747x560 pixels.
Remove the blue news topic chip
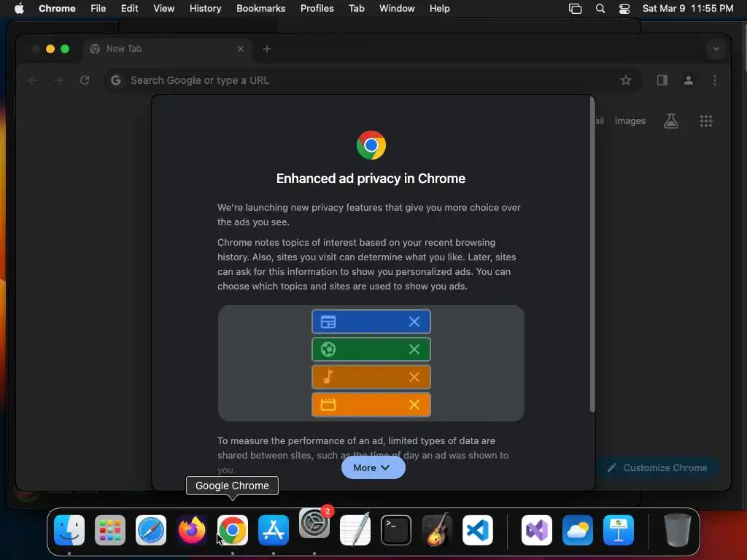414,322
